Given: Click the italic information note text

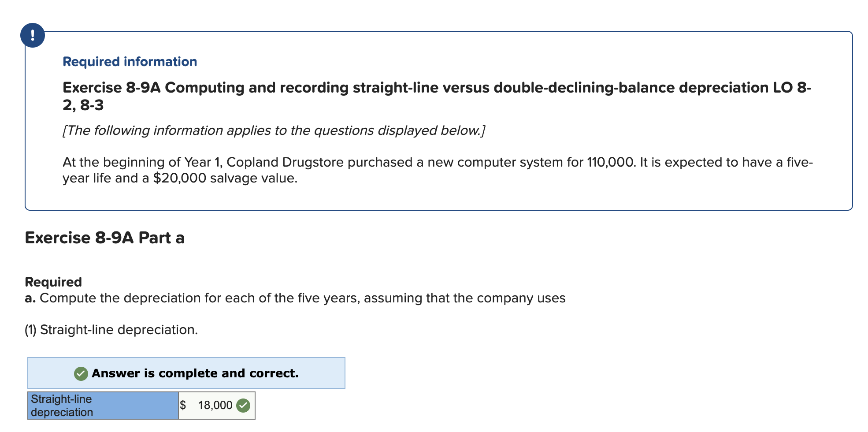Looking at the screenshot, I should click(273, 130).
